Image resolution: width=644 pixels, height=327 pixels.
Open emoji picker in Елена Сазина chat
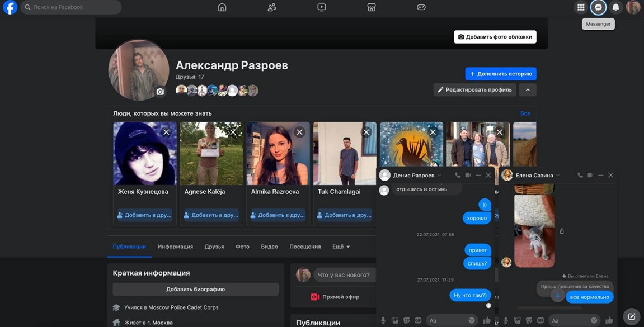tap(594, 320)
